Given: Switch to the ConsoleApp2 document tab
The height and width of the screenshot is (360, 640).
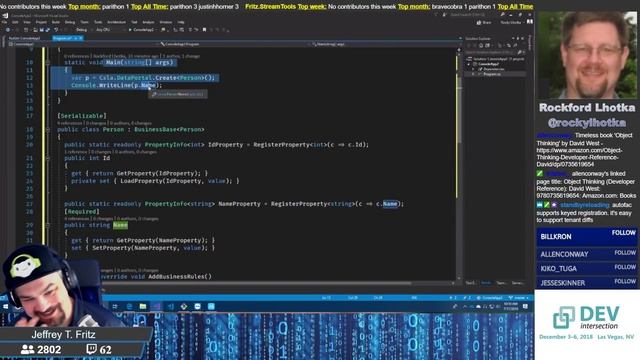Looking at the screenshot, I should [24, 38].
